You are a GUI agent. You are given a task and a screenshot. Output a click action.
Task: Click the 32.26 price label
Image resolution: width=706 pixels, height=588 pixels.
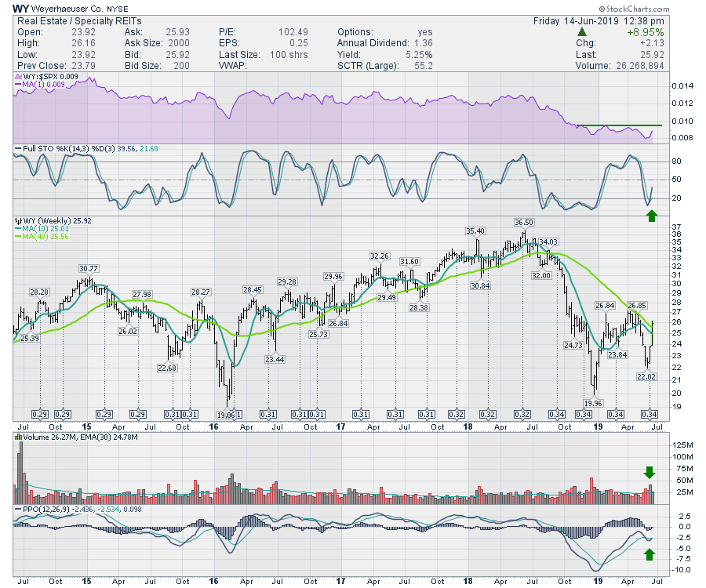click(x=379, y=256)
